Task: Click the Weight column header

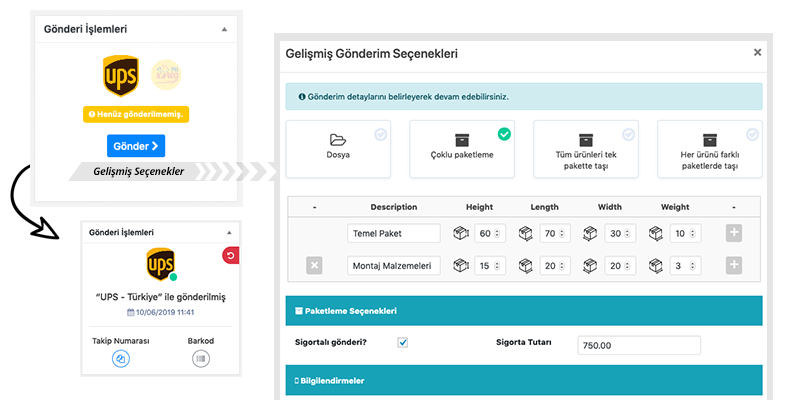Action: 675,207
